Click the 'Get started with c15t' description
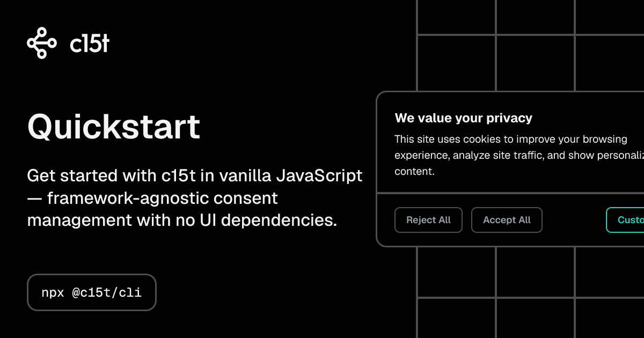 coord(195,198)
